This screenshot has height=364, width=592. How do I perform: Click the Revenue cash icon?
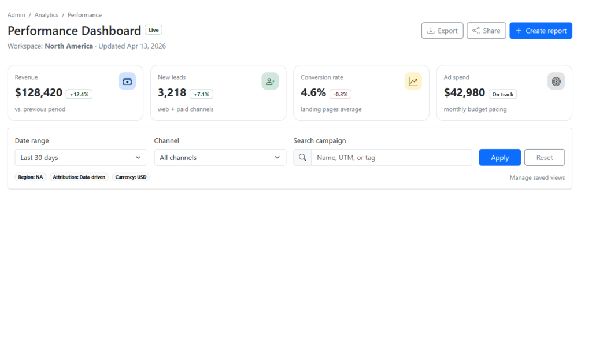[127, 81]
